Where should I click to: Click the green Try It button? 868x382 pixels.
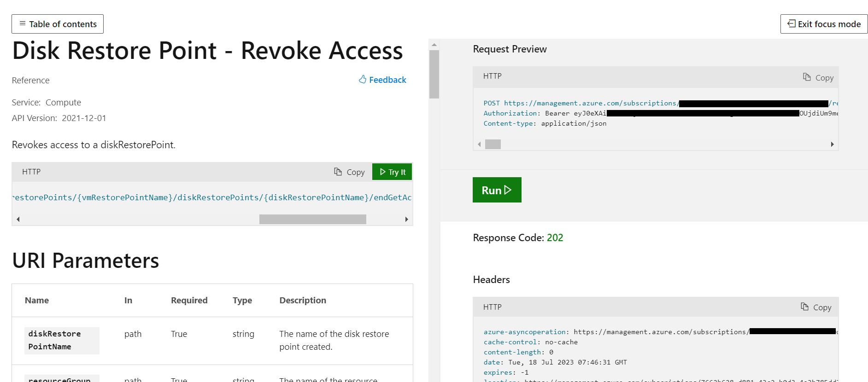[x=392, y=172]
